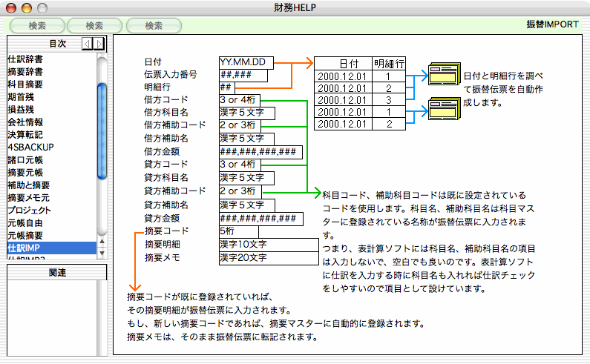The image size is (590, 364).
Task: Select 会社情報 from the 目次 list
Action: tap(24, 122)
